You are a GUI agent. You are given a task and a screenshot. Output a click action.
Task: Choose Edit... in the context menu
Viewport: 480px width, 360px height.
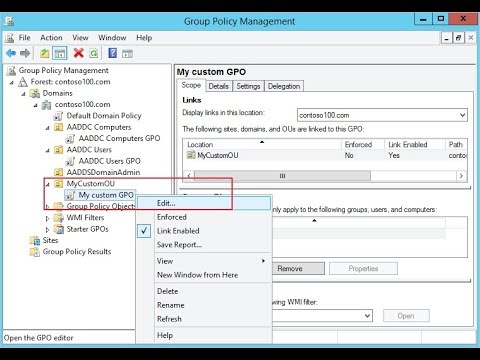tap(204, 203)
